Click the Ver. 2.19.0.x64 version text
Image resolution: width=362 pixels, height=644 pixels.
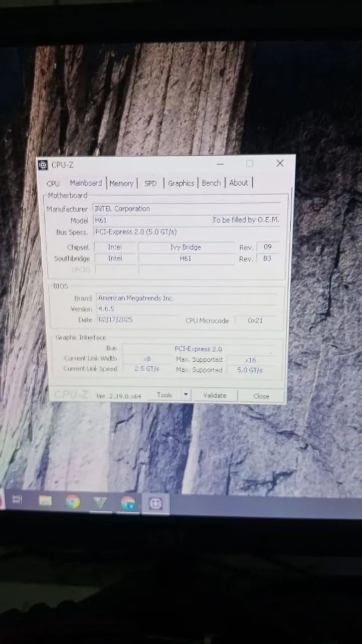point(119,396)
